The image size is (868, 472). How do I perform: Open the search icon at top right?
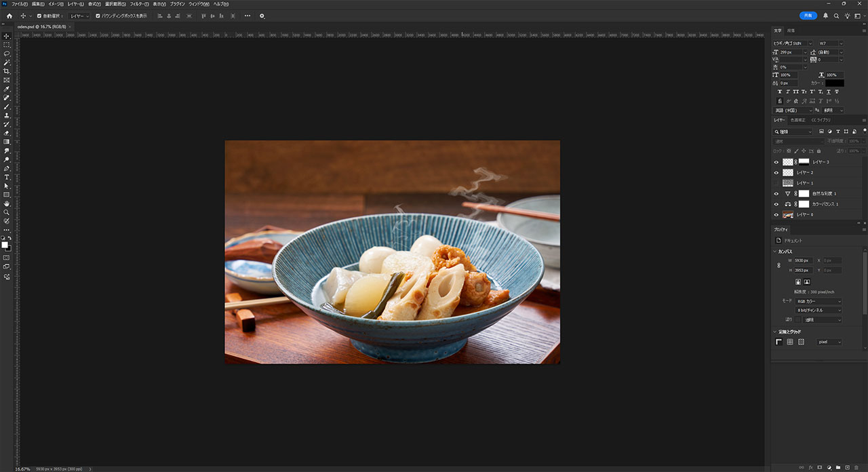[x=837, y=16]
